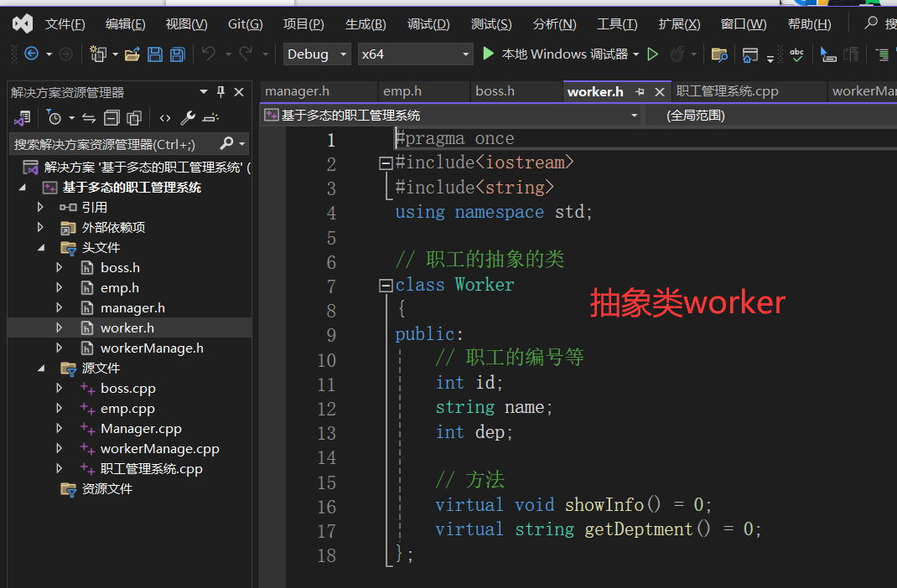Select workerManage.h in the tree

tap(152, 348)
